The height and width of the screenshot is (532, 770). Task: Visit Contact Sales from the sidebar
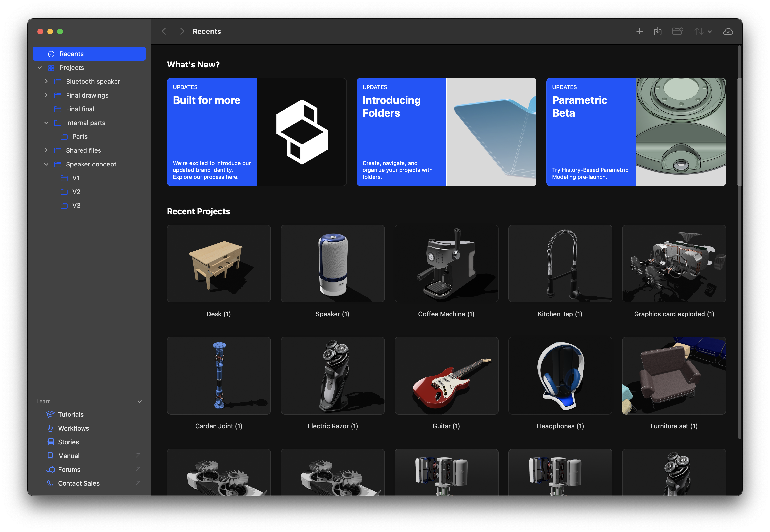[x=78, y=483]
